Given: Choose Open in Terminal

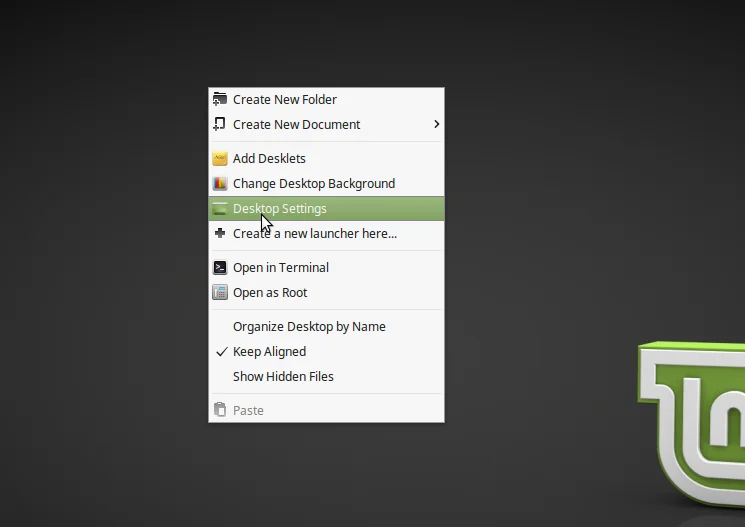Looking at the screenshot, I should (x=326, y=268).
